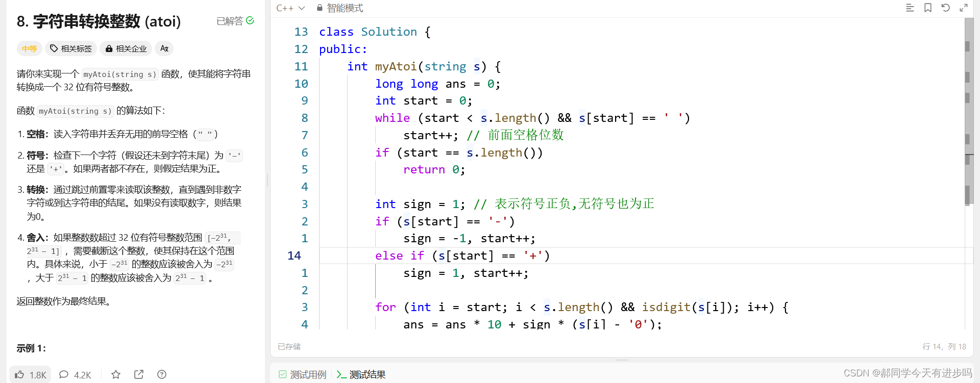This screenshot has width=980, height=383.
Task: Click the share external link icon
Action: point(139,375)
